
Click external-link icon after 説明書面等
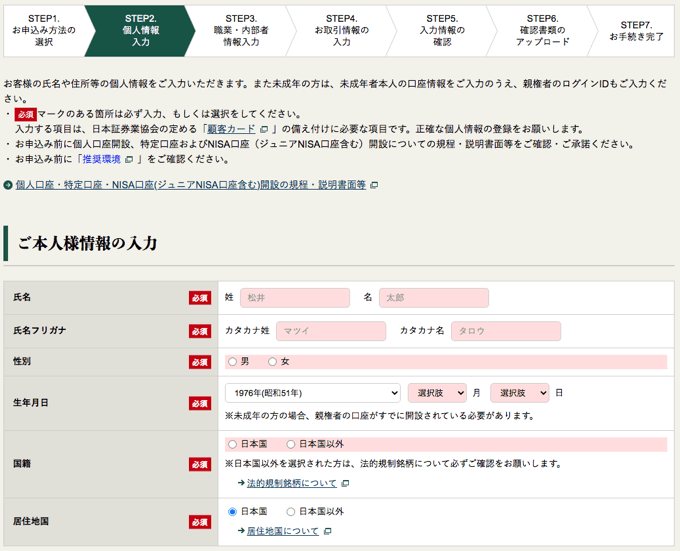pos(374,185)
